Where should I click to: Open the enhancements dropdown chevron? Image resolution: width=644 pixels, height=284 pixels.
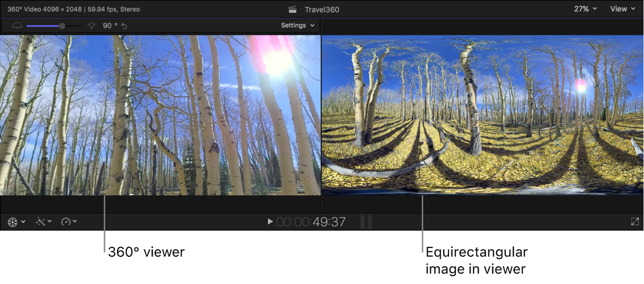tap(50, 221)
